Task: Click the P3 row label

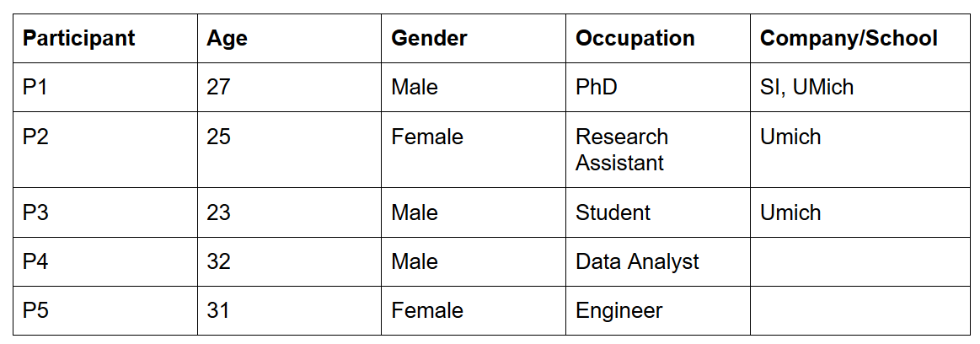Action: pyautogui.click(x=105, y=212)
